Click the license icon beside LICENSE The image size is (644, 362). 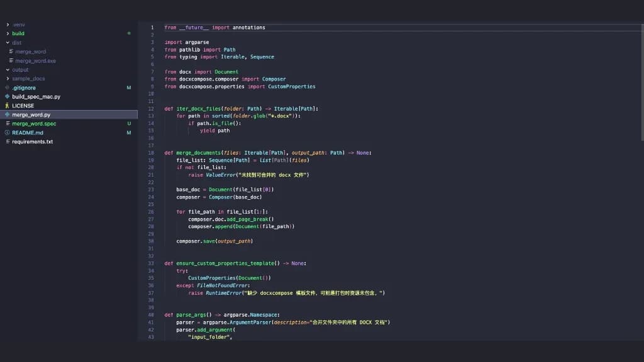[7, 106]
